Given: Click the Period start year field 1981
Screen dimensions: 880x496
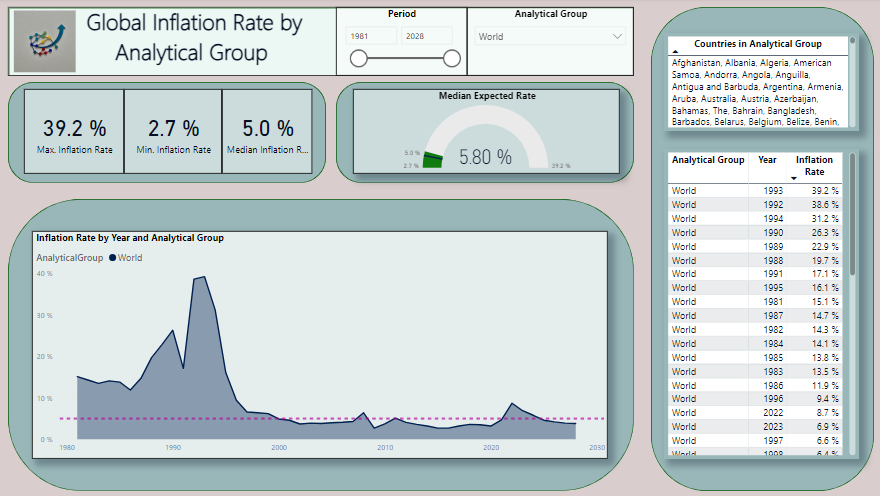Looking at the screenshot, I should pyautogui.click(x=372, y=37).
